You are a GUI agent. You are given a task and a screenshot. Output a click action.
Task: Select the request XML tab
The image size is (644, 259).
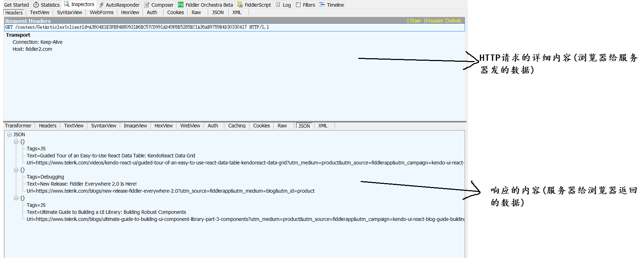pyautogui.click(x=237, y=12)
